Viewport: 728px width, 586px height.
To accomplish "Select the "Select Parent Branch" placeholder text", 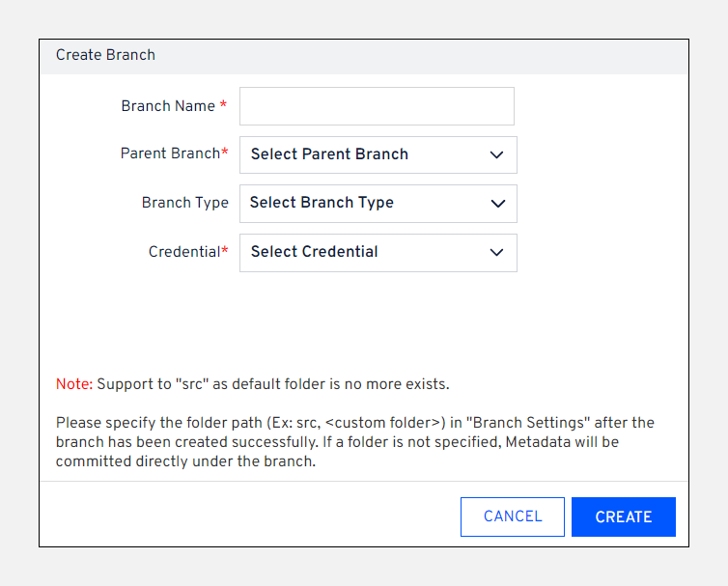I will (x=329, y=154).
